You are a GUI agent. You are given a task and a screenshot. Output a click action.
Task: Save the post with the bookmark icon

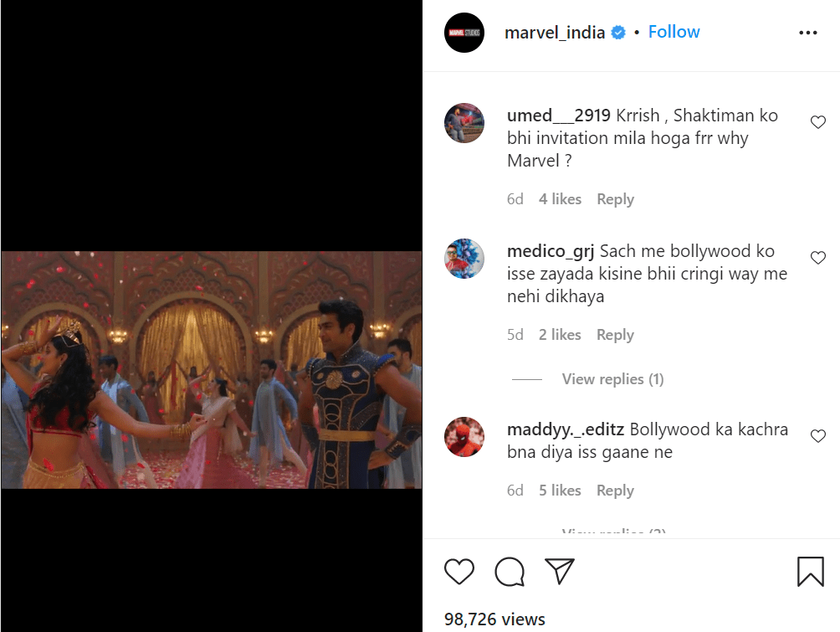[x=810, y=572]
